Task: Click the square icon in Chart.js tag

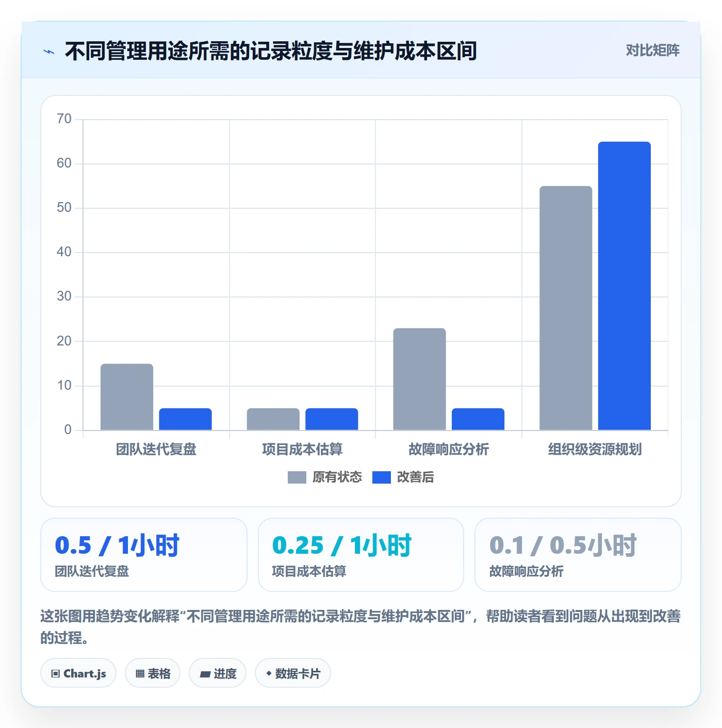Action: [56, 673]
